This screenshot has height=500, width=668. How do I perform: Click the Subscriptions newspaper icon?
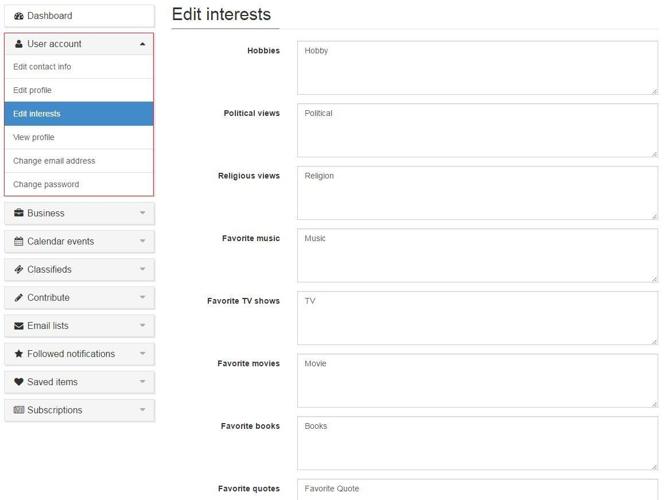pyautogui.click(x=19, y=410)
